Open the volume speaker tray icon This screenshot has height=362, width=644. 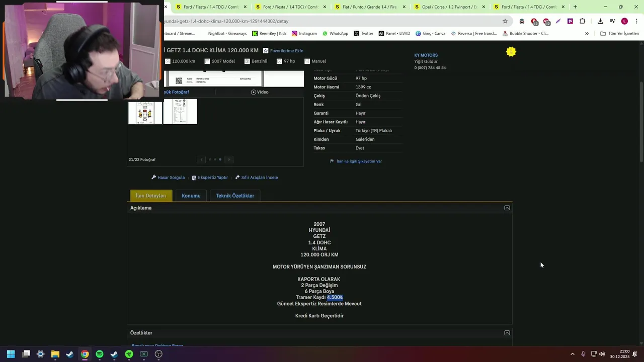coord(602,354)
